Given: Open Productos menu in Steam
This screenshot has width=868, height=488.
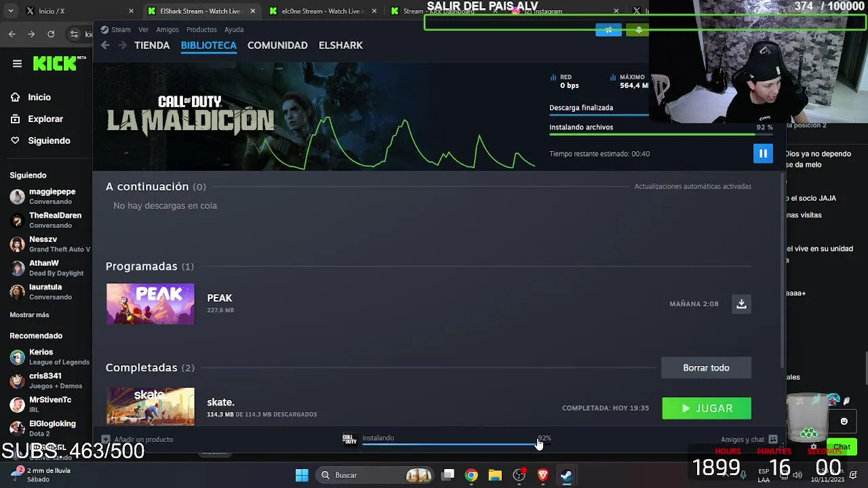Looking at the screenshot, I should 201,30.
